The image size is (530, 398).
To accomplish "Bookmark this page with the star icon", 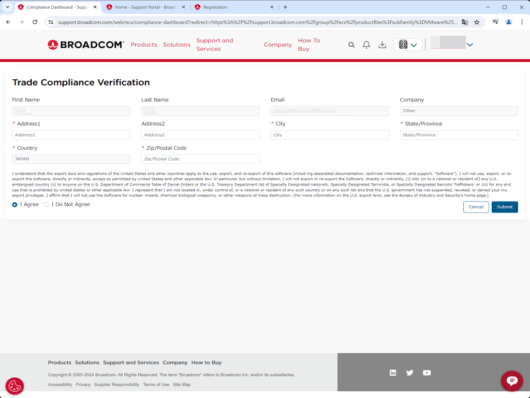I will 477,22.
